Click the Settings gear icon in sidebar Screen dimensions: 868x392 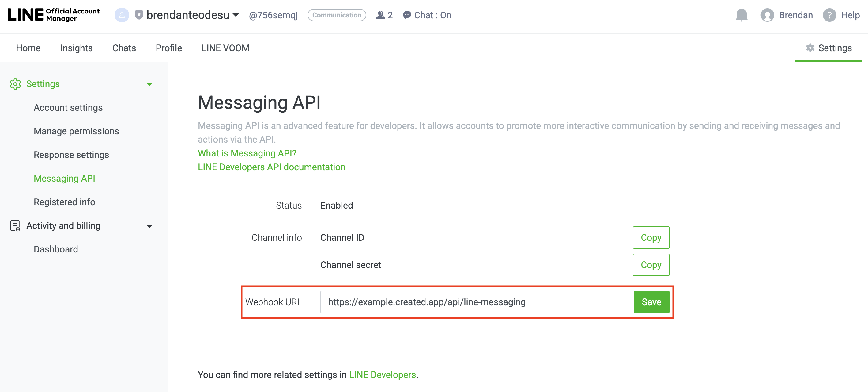point(15,84)
